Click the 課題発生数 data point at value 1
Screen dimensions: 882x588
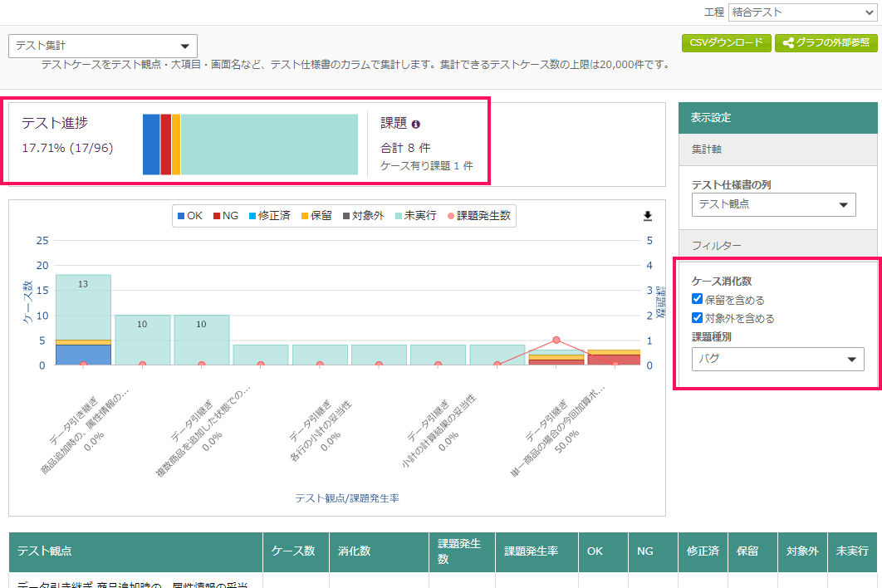coord(556,340)
